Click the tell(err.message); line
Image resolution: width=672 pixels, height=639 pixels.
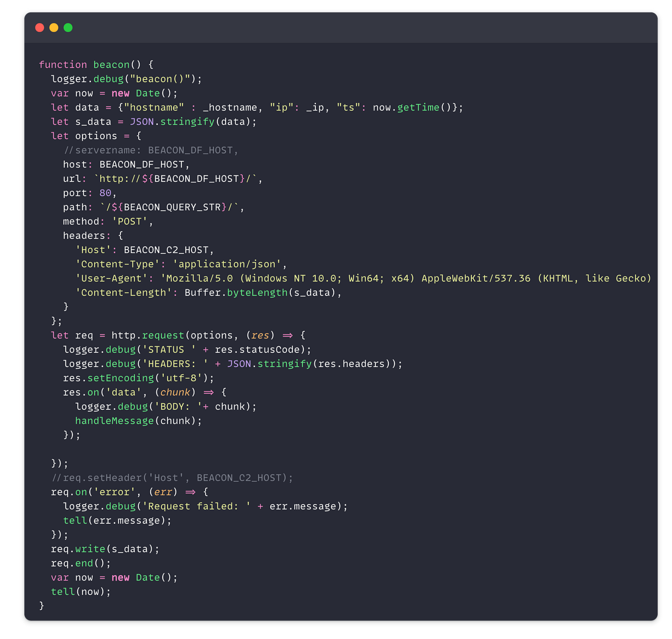click(117, 521)
